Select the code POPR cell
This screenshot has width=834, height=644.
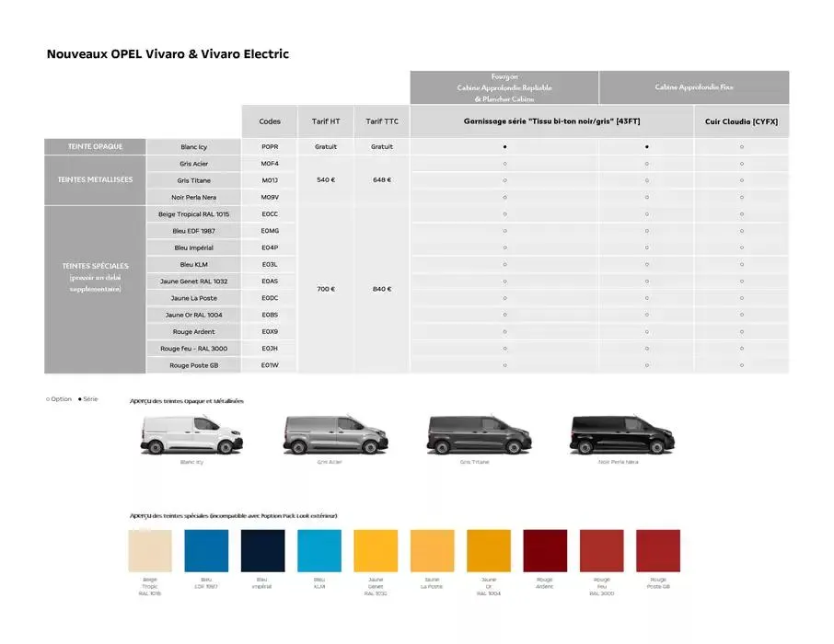269,145
